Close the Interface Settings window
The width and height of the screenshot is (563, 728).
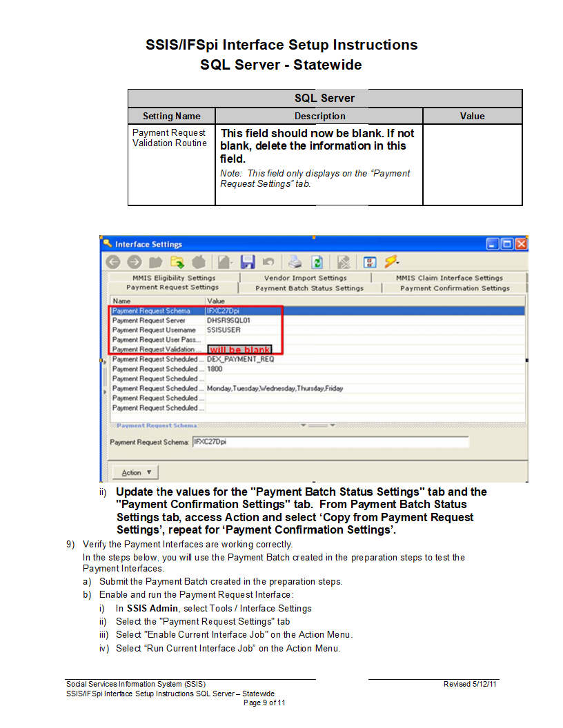point(521,244)
